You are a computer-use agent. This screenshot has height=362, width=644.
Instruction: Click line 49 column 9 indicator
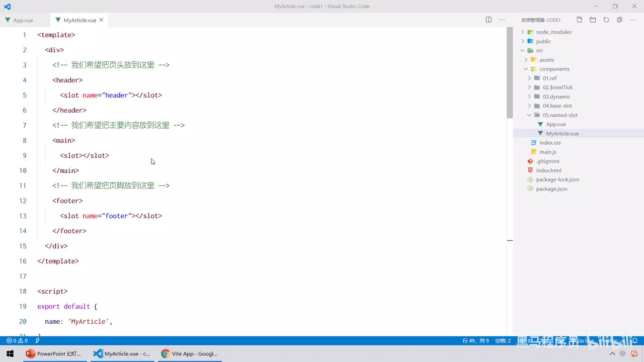pyautogui.click(x=475, y=340)
